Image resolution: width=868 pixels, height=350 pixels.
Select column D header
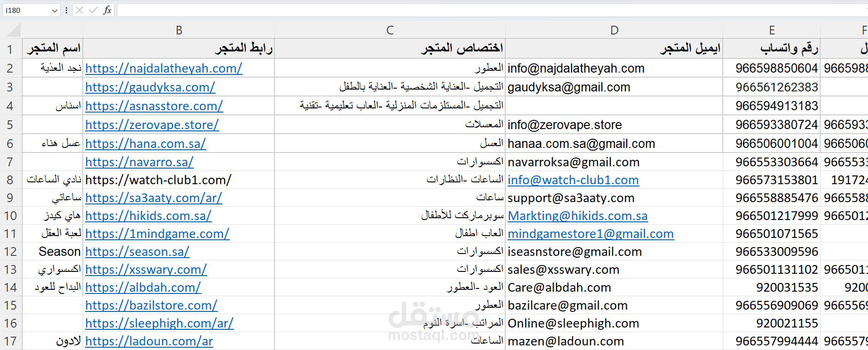(x=614, y=30)
